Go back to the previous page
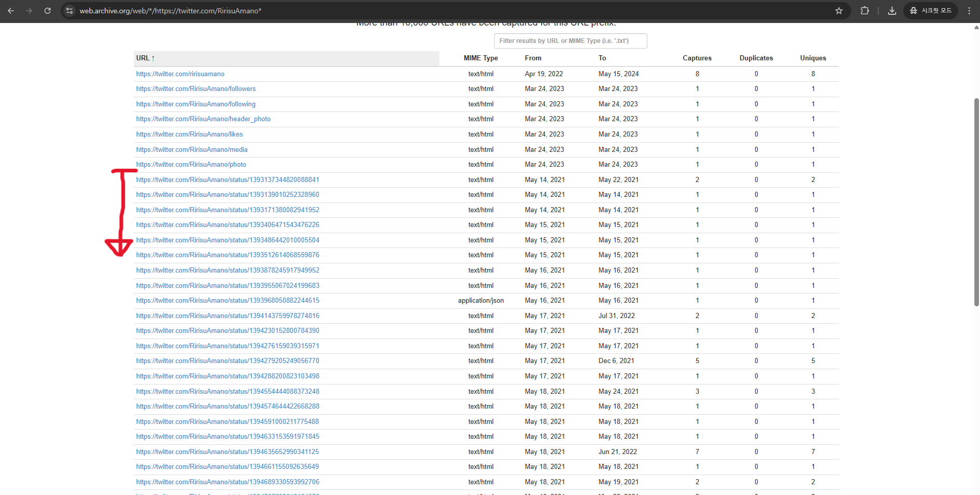 [x=11, y=11]
